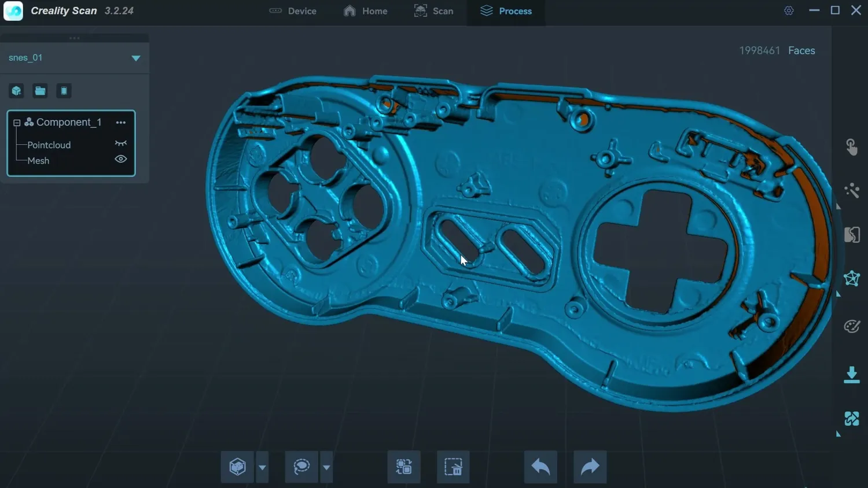The height and width of the screenshot is (488, 868).
Task: Expand point cloud tool submenu triangle
Action: click(x=838, y=206)
